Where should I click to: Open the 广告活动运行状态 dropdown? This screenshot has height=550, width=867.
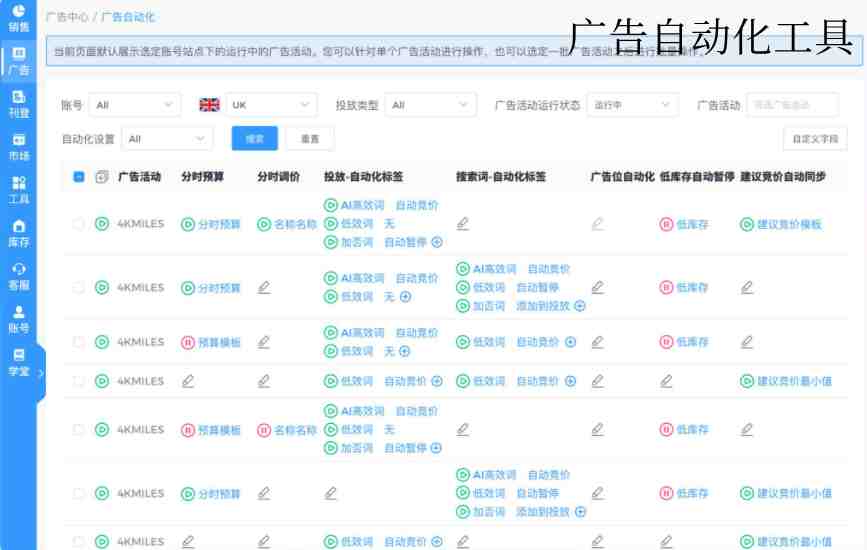pos(633,105)
